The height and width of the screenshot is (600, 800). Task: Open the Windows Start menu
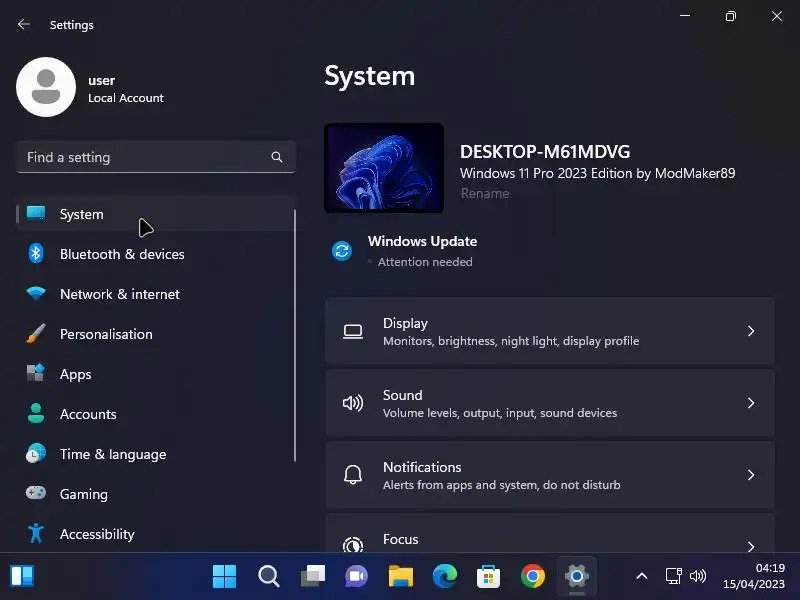(224, 577)
